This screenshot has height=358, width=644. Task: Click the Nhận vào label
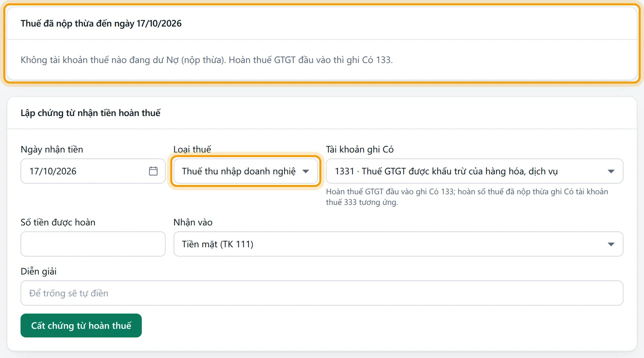click(193, 222)
